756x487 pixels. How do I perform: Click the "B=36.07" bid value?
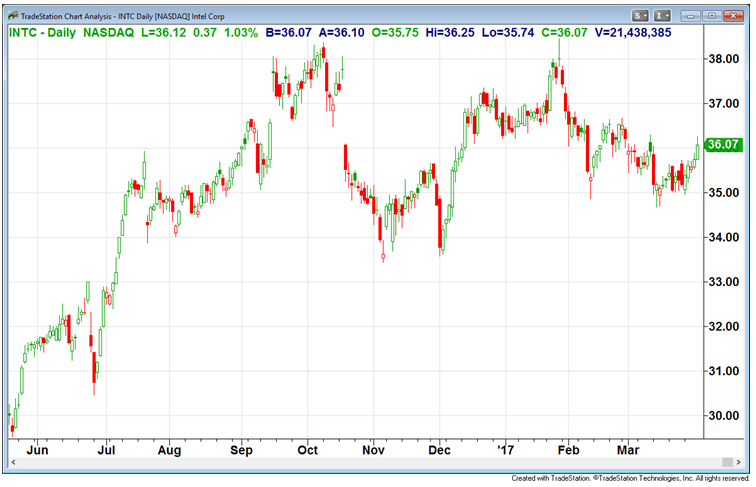click(x=288, y=33)
